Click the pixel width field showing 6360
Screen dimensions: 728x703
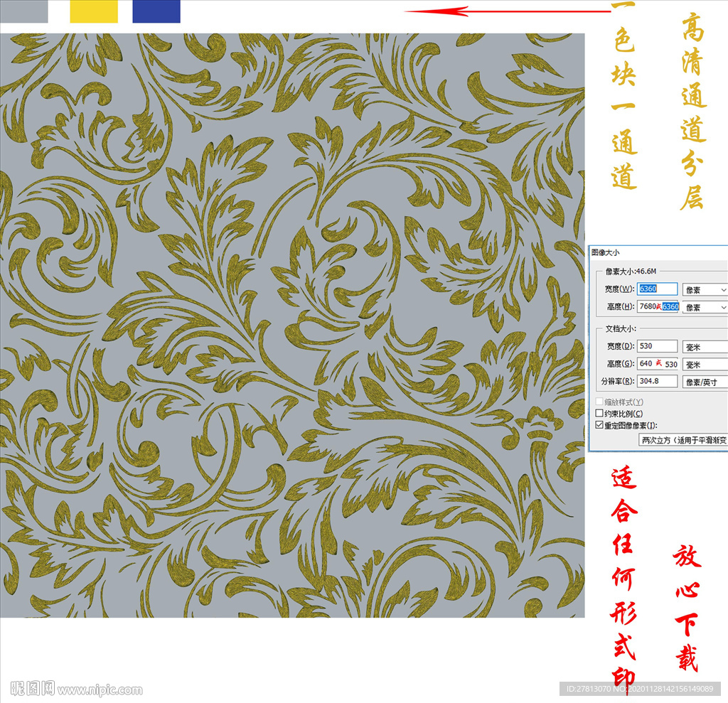pos(658,289)
